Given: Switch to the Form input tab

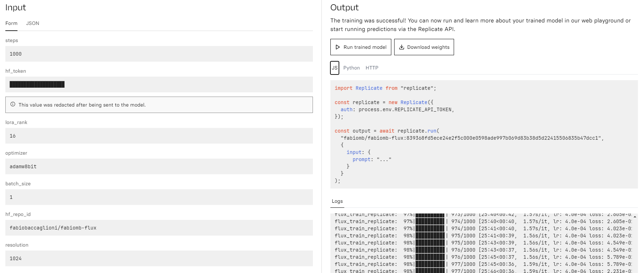Looking at the screenshot, I should 11,24.
